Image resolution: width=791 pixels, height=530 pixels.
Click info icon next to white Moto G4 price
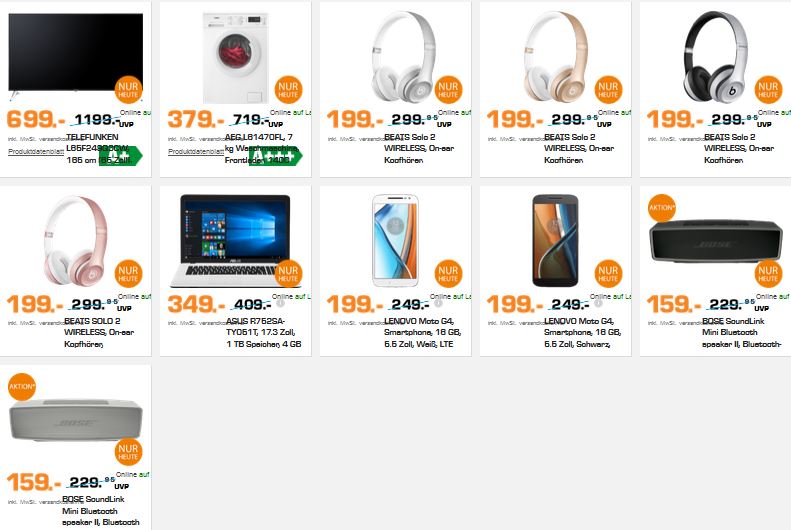point(438,303)
